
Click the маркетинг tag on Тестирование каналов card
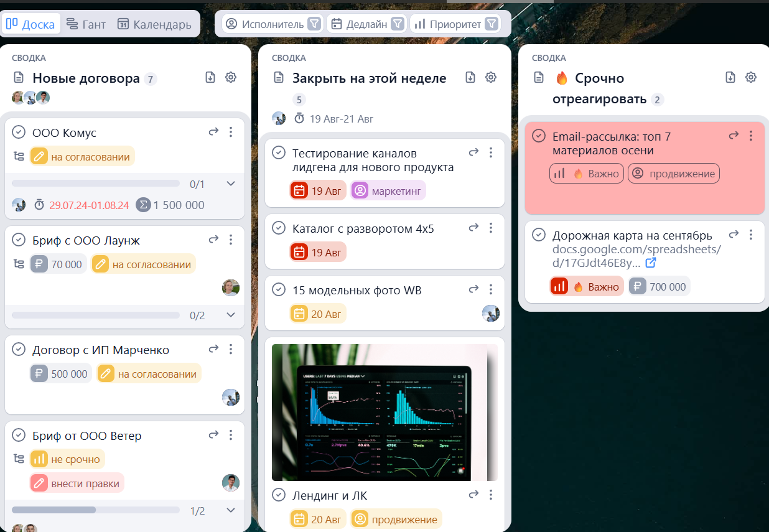(388, 191)
